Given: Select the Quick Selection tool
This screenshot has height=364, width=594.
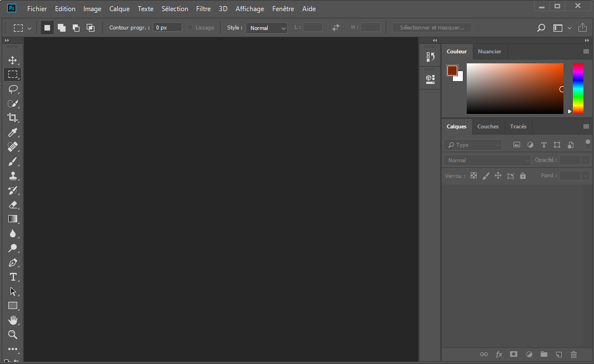Looking at the screenshot, I should coord(12,103).
